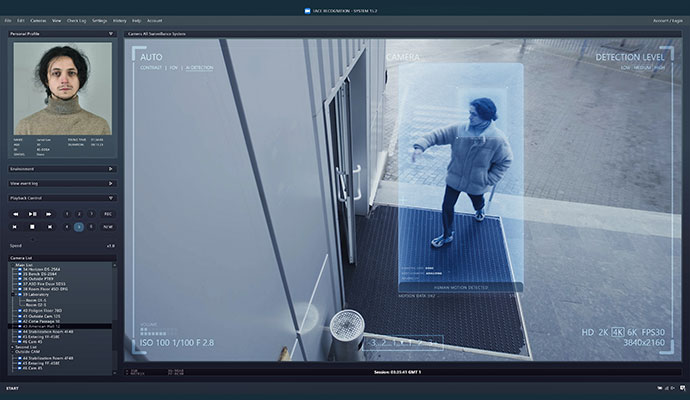The image size is (690, 400).
Task: Collapse the Outside CAM tree node
Action: tap(12, 352)
